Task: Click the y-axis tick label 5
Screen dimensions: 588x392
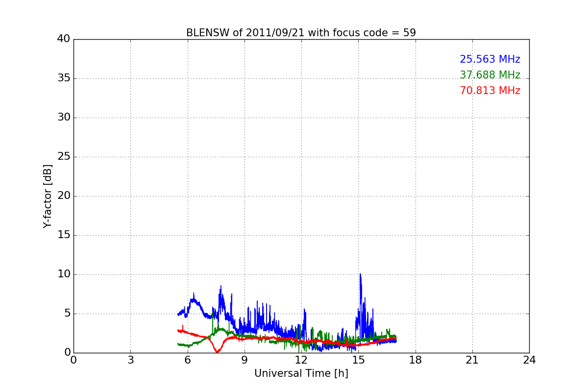Action: point(67,314)
